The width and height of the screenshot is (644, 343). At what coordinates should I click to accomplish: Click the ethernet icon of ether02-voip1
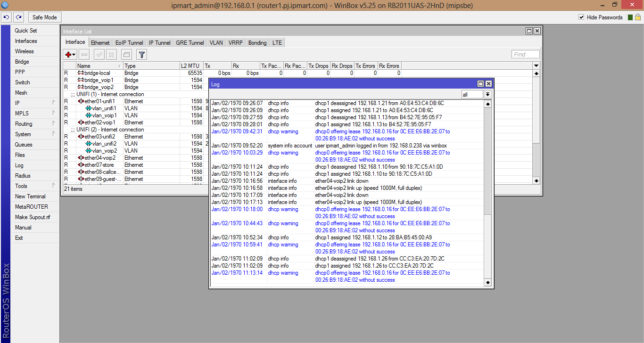tap(81, 122)
